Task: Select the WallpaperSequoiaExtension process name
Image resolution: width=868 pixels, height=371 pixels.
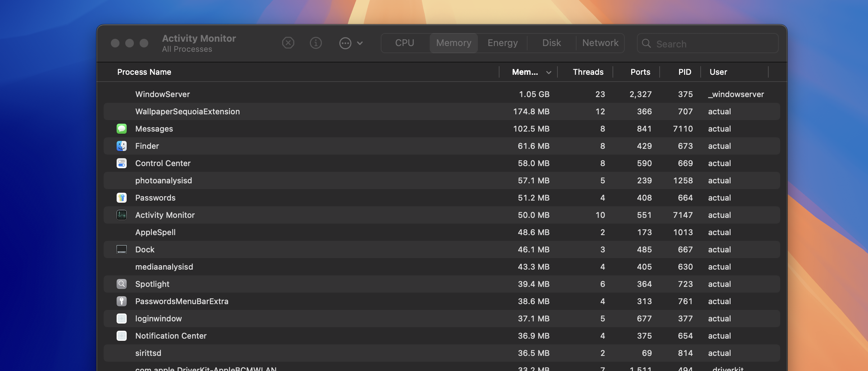Action: click(x=187, y=111)
